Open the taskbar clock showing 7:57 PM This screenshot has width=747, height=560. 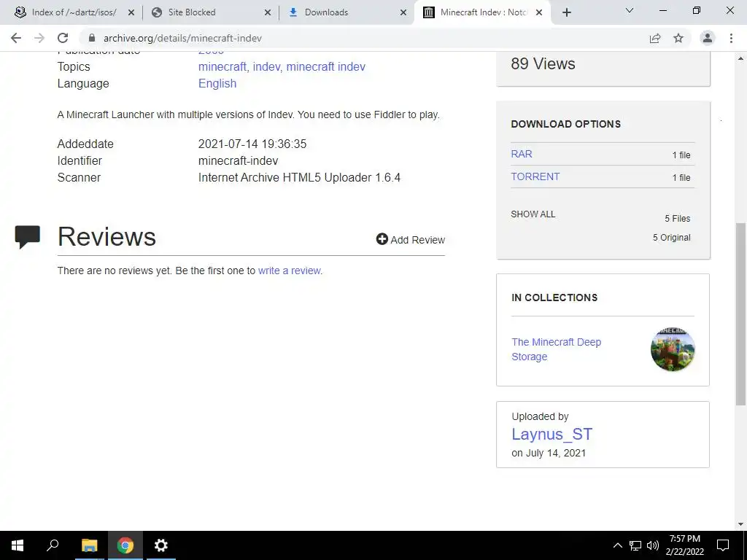coord(684,545)
